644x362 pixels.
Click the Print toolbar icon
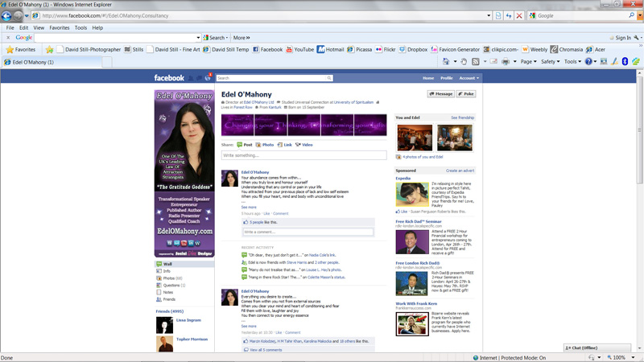(x=506, y=62)
